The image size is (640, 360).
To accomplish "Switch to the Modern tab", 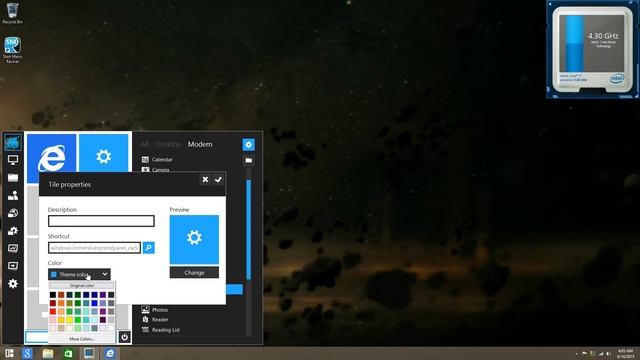I will (200, 144).
